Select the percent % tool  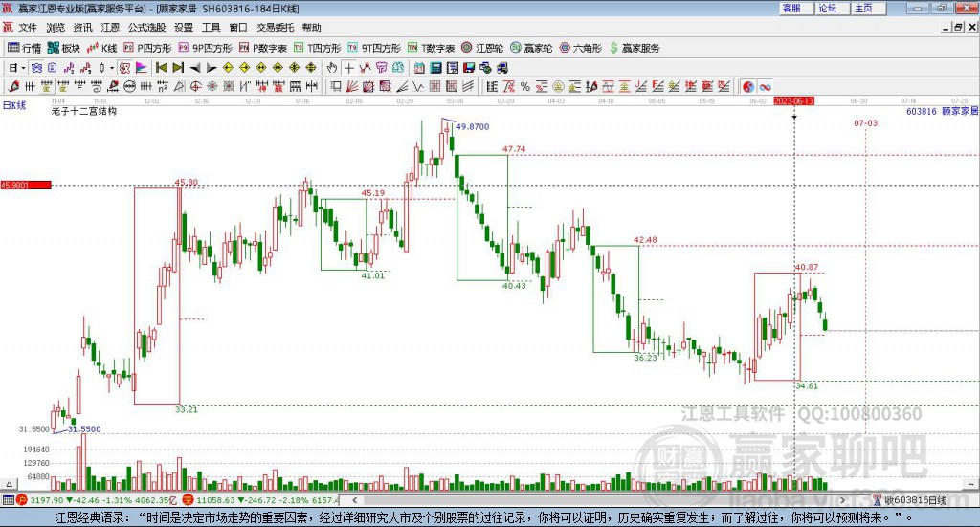pos(525,86)
